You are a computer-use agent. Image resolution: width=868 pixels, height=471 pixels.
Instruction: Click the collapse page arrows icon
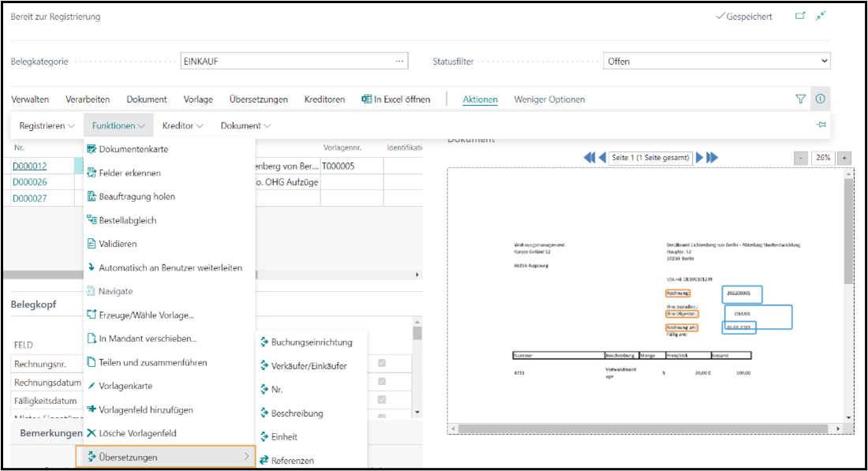coord(821,16)
